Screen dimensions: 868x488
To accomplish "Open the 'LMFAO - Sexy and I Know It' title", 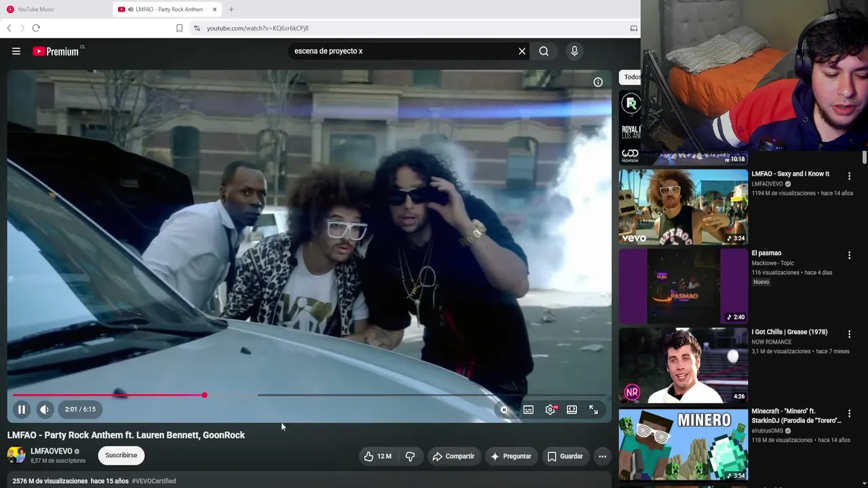I will point(790,174).
